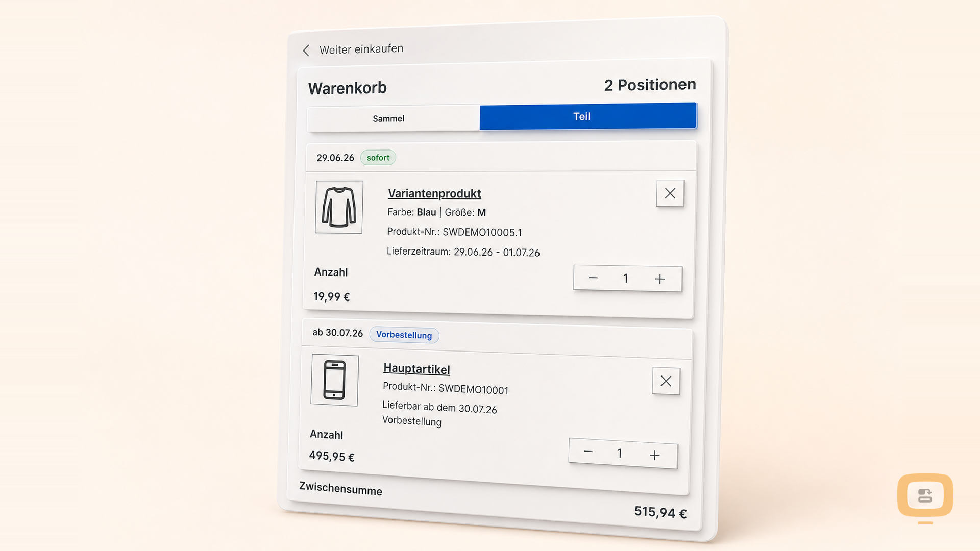This screenshot has width=980, height=551.
Task: Click the Produkt-Nr.: SWDEMO10005.1 text
Action: tap(455, 232)
